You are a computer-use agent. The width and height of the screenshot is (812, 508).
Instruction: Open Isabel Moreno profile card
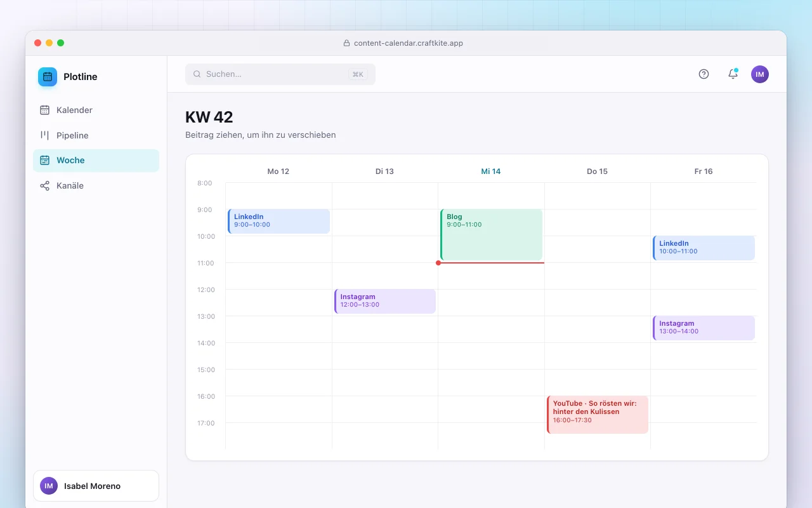pos(96,486)
